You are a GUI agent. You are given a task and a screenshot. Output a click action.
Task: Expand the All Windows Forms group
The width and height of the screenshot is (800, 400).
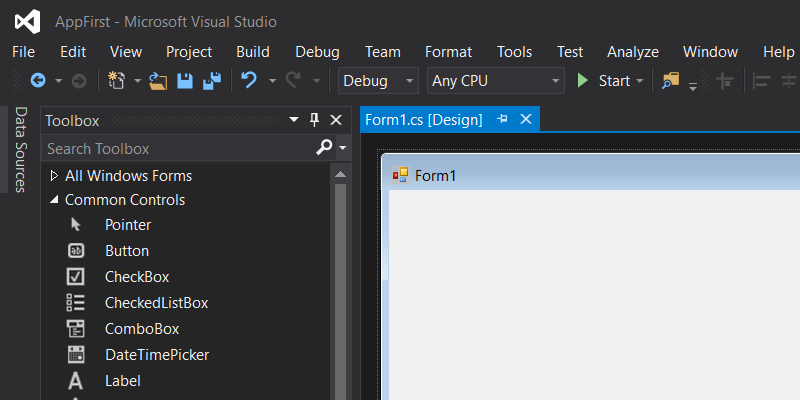tap(54, 176)
